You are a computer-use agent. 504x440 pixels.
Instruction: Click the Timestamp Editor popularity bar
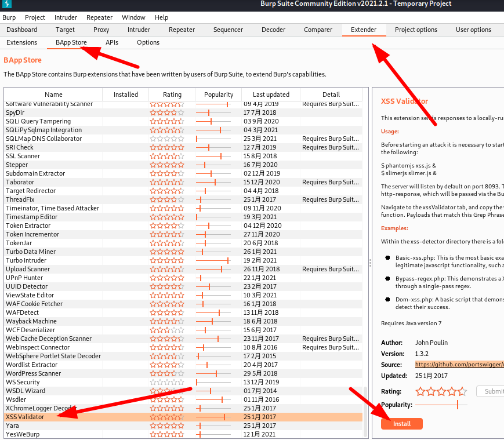[x=213, y=217]
